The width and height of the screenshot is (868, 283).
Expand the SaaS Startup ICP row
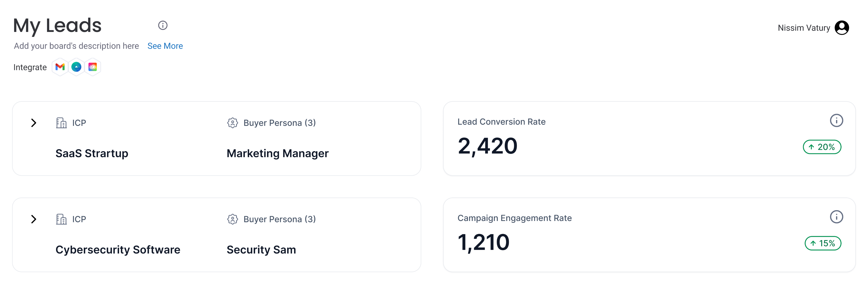click(x=33, y=123)
